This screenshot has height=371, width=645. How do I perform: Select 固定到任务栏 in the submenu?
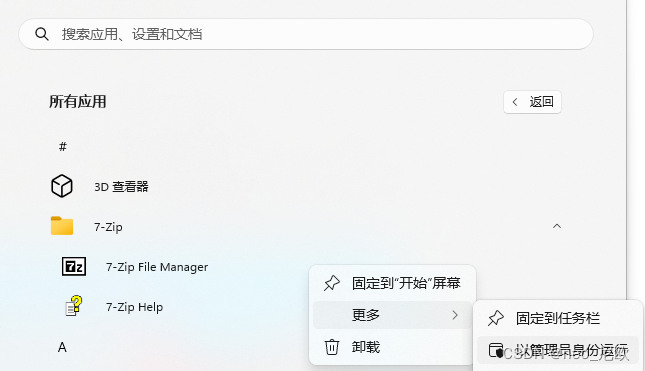(558, 318)
